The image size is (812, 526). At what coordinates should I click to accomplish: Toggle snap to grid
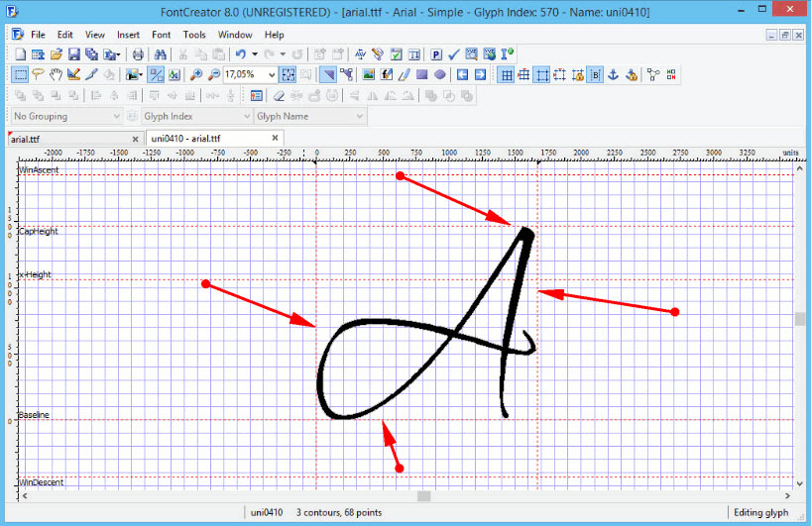point(524,75)
